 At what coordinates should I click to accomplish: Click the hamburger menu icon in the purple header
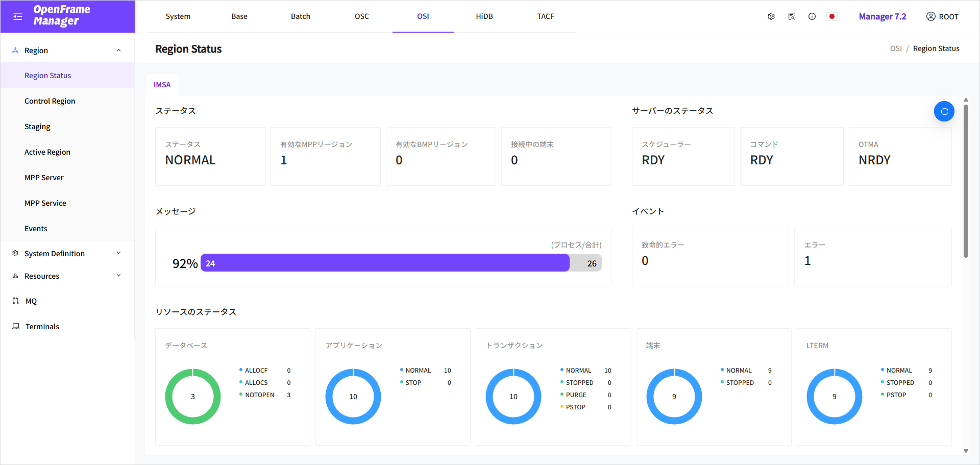coord(17,16)
